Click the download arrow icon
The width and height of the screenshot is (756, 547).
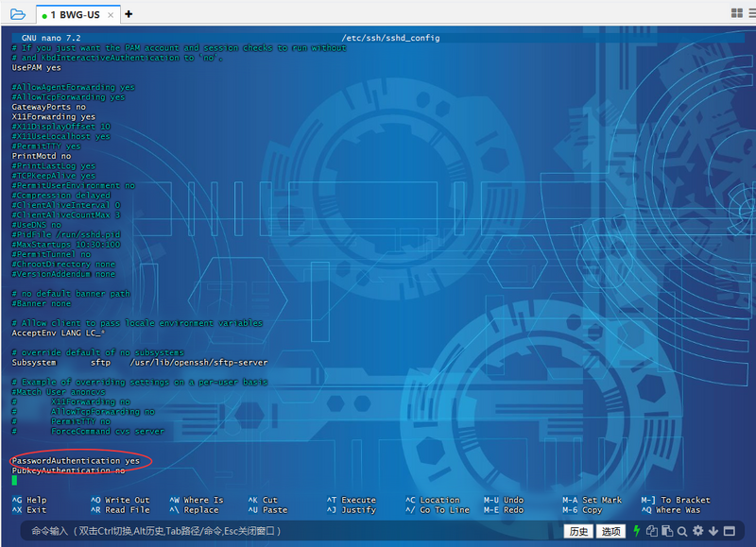[x=713, y=530]
